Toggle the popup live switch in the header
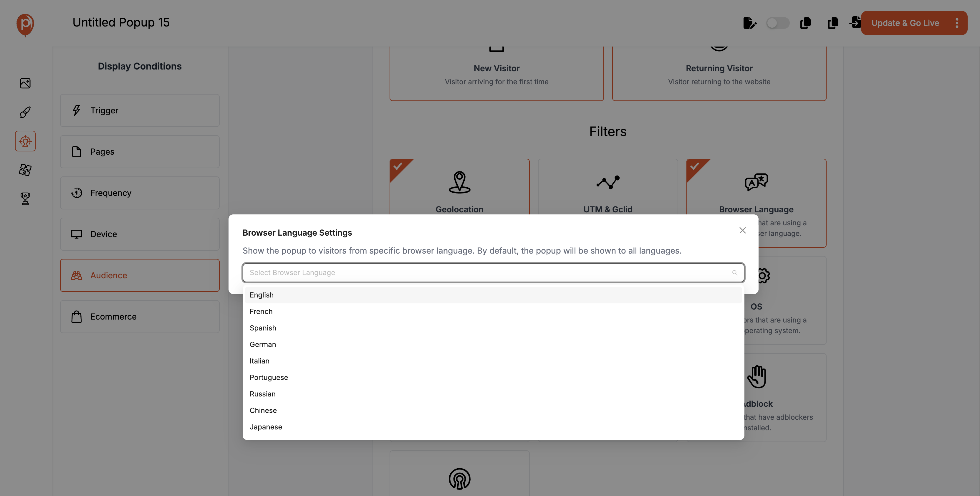980x496 pixels. click(x=778, y=23)
